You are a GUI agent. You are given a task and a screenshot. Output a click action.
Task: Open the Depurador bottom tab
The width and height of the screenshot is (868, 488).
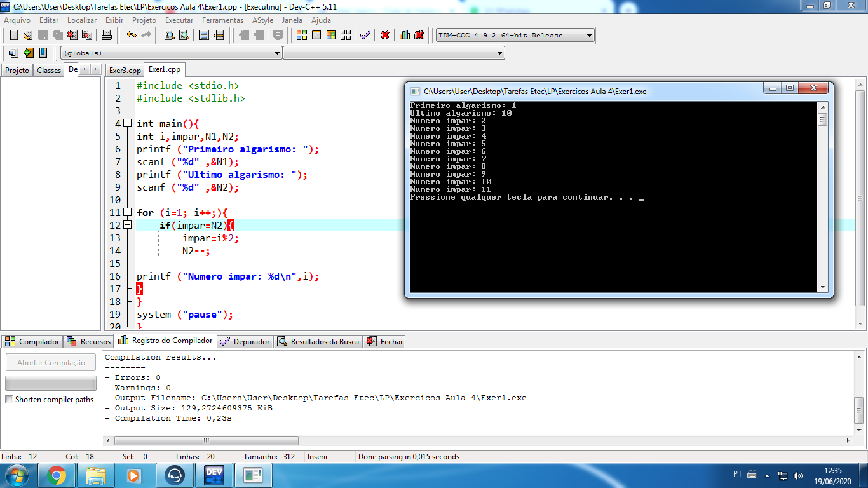coord(245,341)
